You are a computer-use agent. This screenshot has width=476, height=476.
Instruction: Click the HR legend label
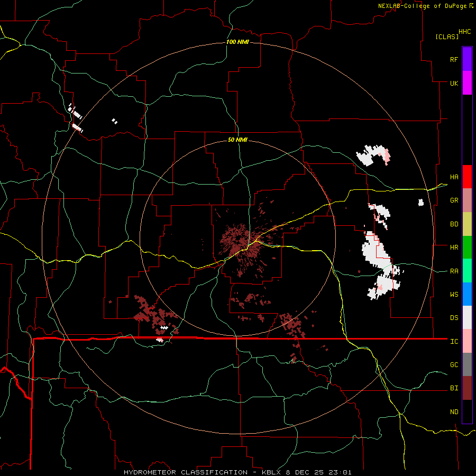coord(454,248)
